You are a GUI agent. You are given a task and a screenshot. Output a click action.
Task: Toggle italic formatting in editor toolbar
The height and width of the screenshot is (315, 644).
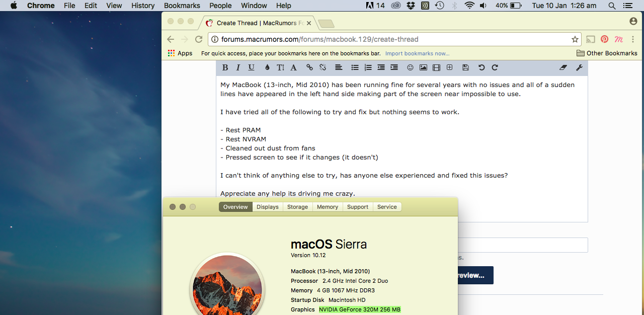click(x=238, y=67)
